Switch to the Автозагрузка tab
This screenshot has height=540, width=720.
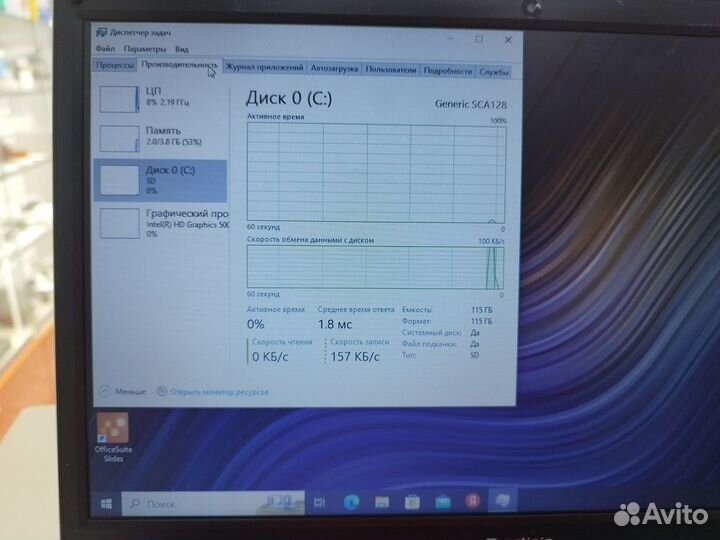click(x=334, y=68)
